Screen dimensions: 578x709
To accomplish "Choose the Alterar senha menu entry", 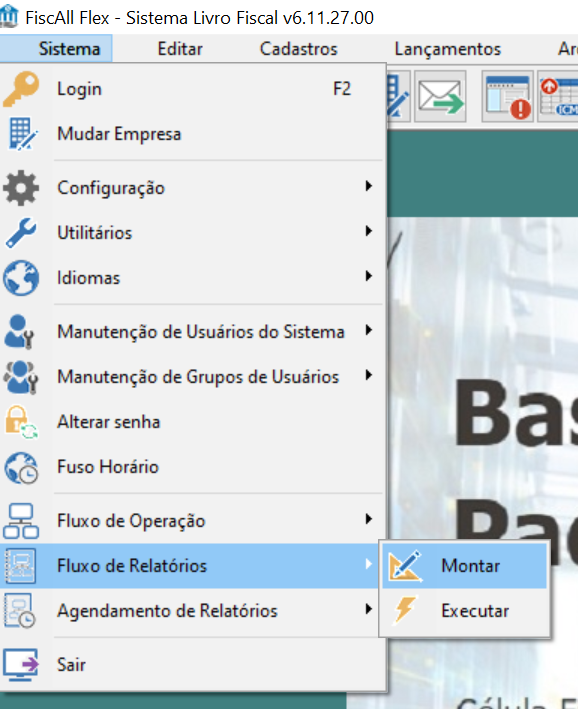I will click(x=192, y=422).
